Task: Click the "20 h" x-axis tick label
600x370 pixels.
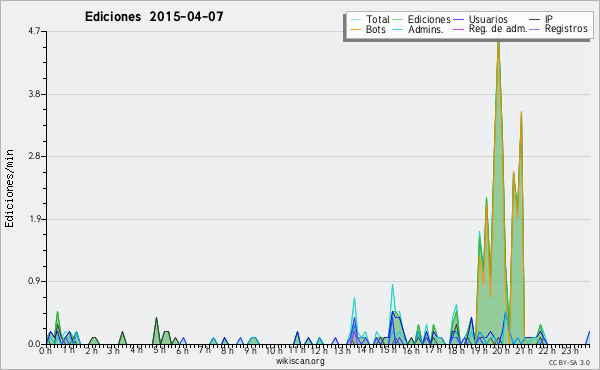Action: click(x=501, y=350)
